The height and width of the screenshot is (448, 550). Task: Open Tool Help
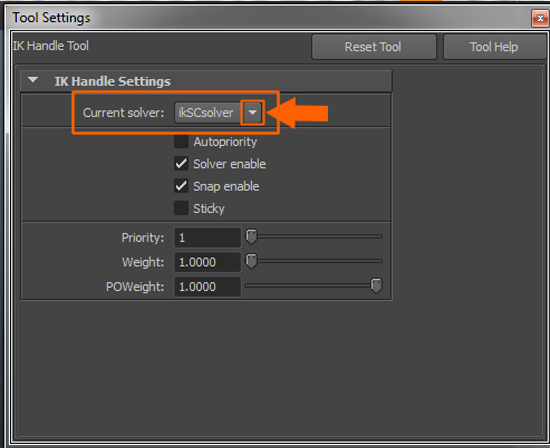tap(494, 47)
